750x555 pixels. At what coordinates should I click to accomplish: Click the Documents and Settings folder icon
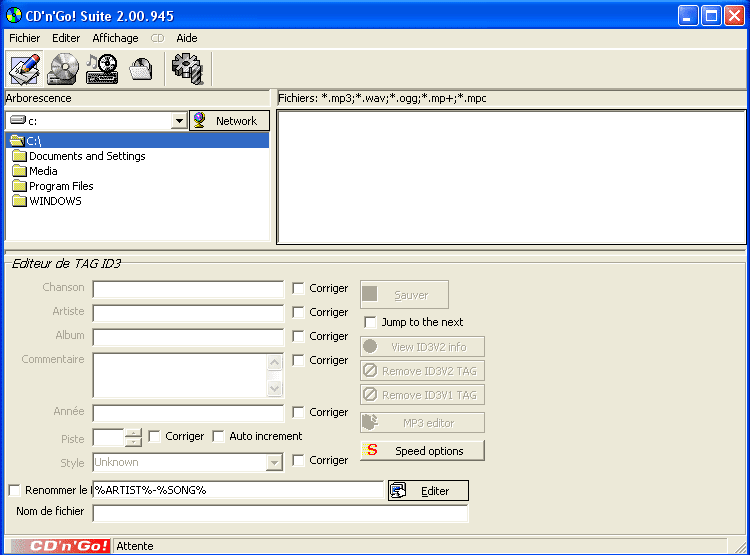pos(19,156)
